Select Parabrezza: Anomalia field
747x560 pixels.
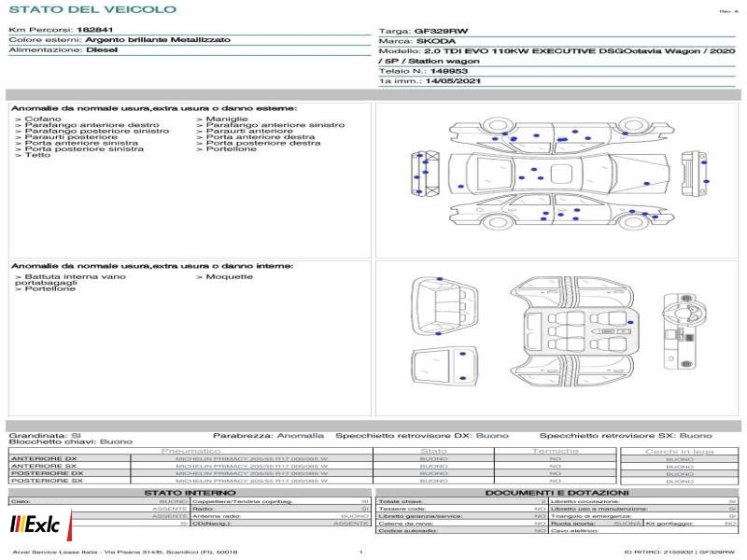[268, 435]
